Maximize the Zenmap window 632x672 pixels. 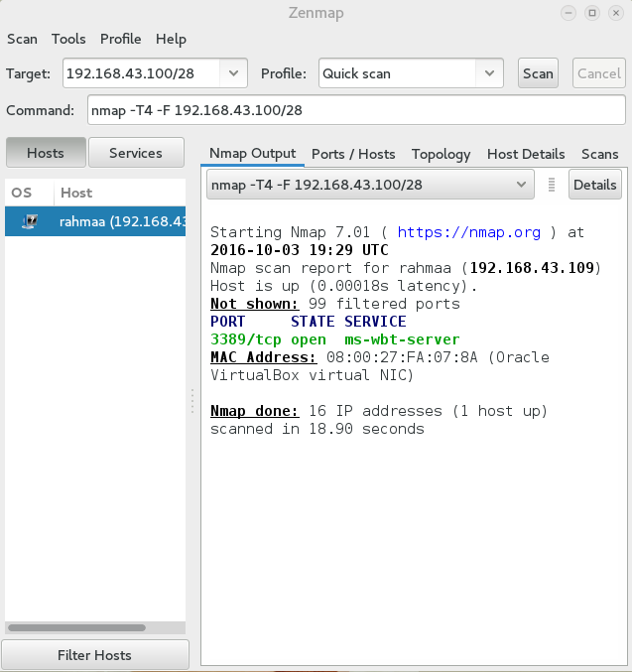[592, 13]
